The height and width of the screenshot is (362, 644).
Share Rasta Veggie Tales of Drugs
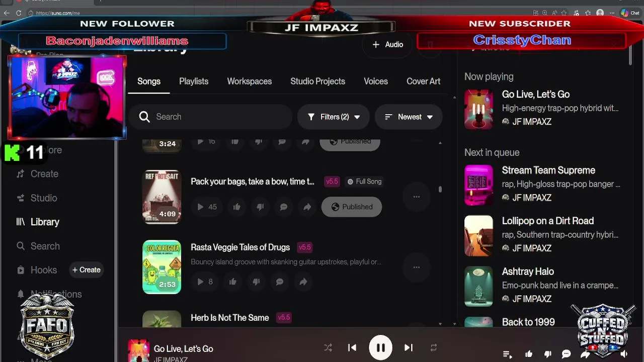click(303, 282)
